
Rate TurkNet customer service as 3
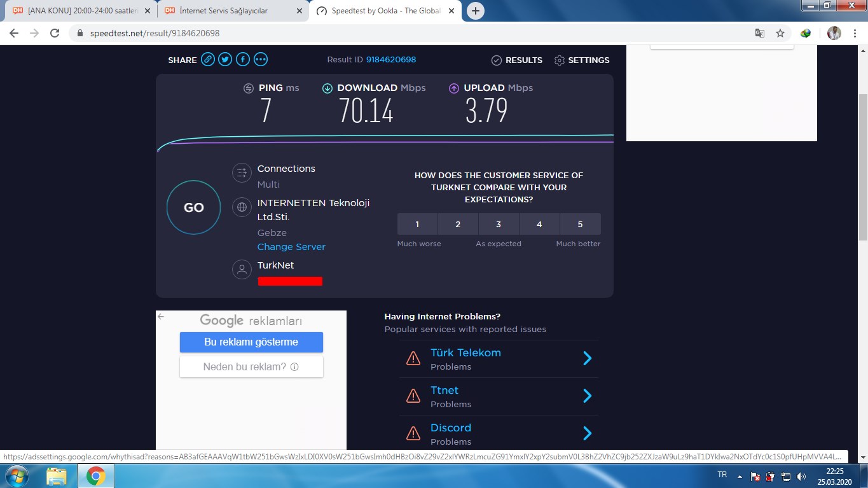coord(499,224)
